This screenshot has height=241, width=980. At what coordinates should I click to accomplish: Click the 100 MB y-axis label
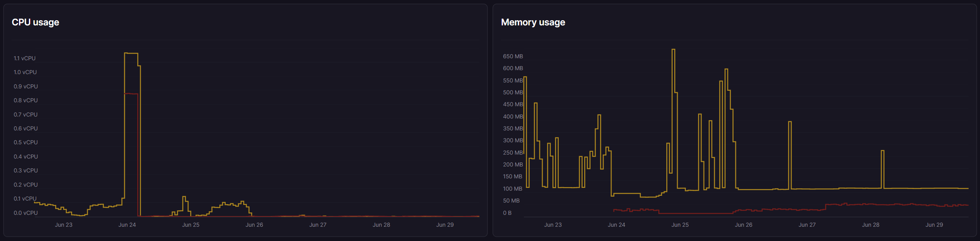click(512, 189)
